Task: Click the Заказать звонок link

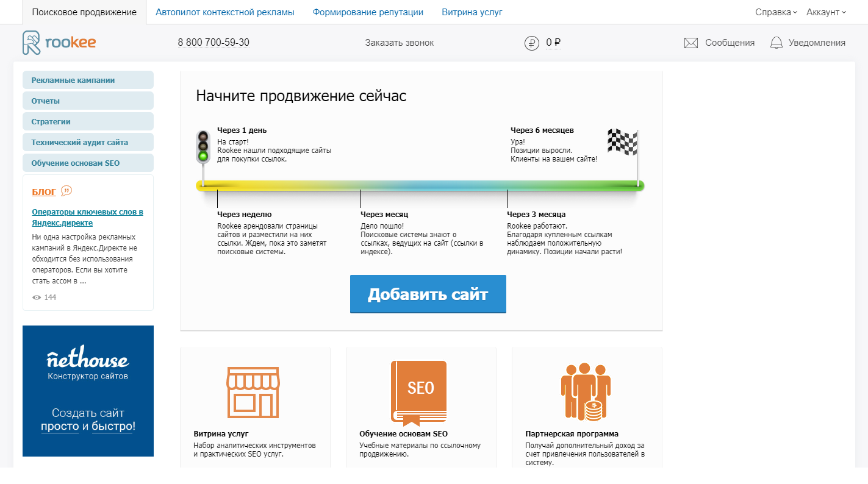Action: (x=400, y=43)
